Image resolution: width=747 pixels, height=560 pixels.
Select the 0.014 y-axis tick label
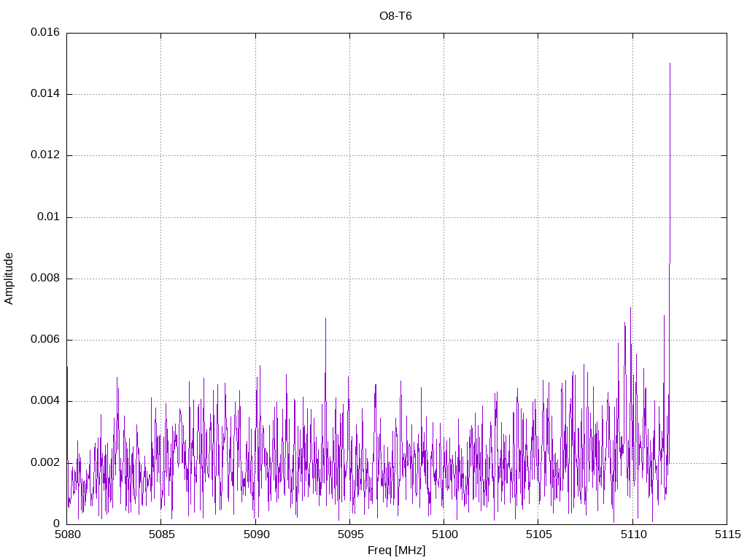[x=45, y=94]
